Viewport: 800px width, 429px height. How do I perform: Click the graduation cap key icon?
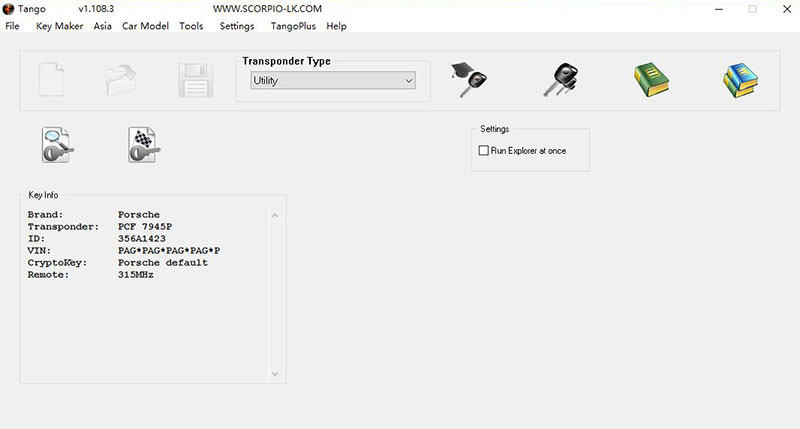469,79
